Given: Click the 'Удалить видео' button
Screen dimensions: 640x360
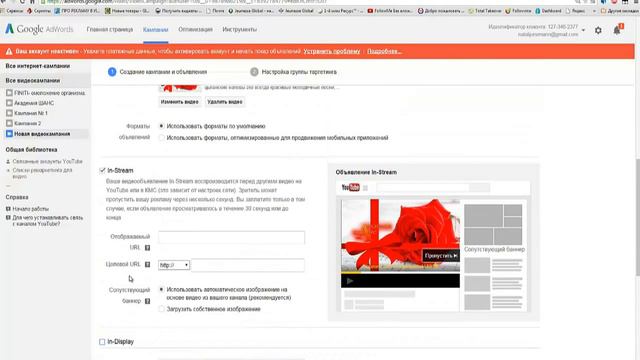Looking at the screenshot, I should [x=225, y=102].
